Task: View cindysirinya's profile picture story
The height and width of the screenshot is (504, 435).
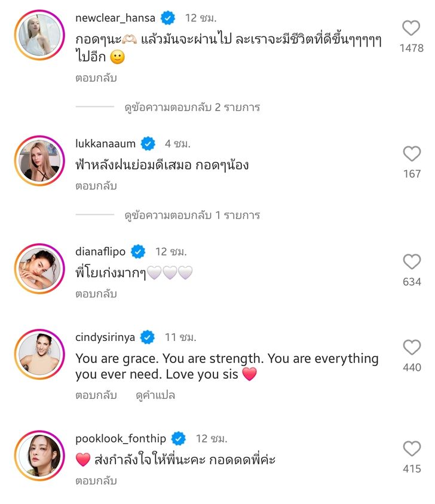Action: (x=39, y=354)
